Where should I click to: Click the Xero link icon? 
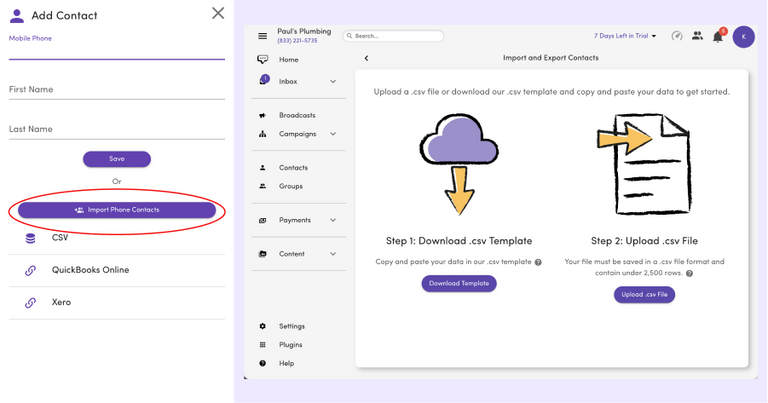pyautogui.click(x=30, y=303)
